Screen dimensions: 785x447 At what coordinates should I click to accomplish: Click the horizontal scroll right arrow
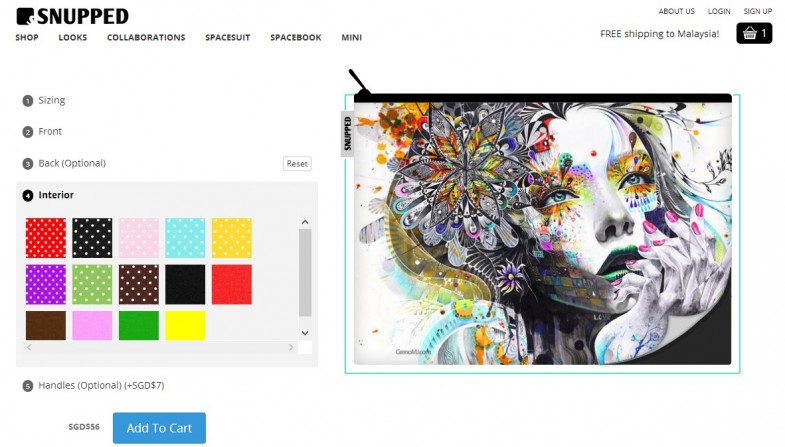[291, 347]
